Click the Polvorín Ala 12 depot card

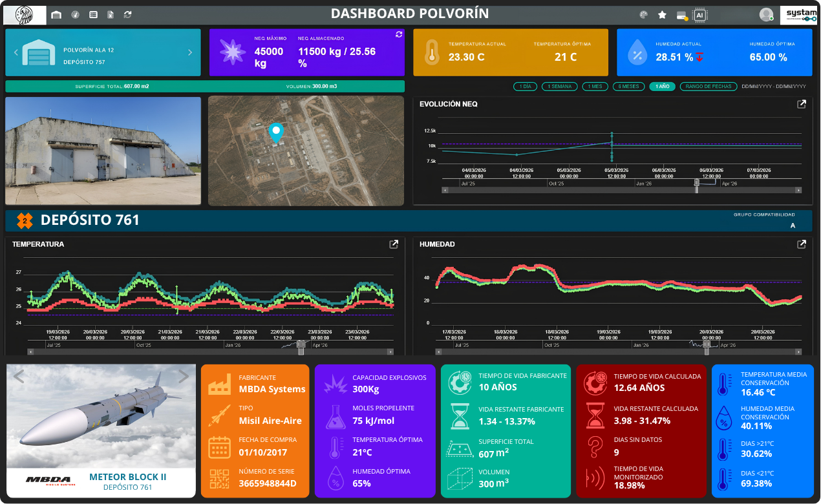coord(103,52)
